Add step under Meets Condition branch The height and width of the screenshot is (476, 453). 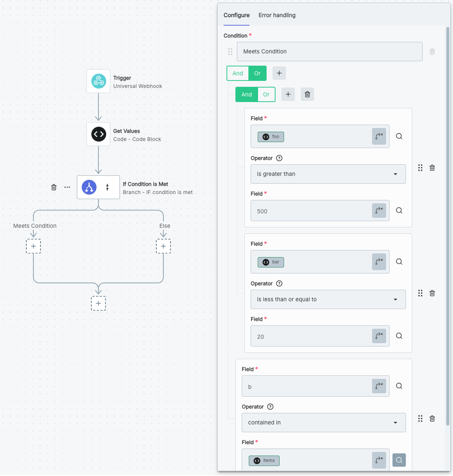[x=33, y=246]
